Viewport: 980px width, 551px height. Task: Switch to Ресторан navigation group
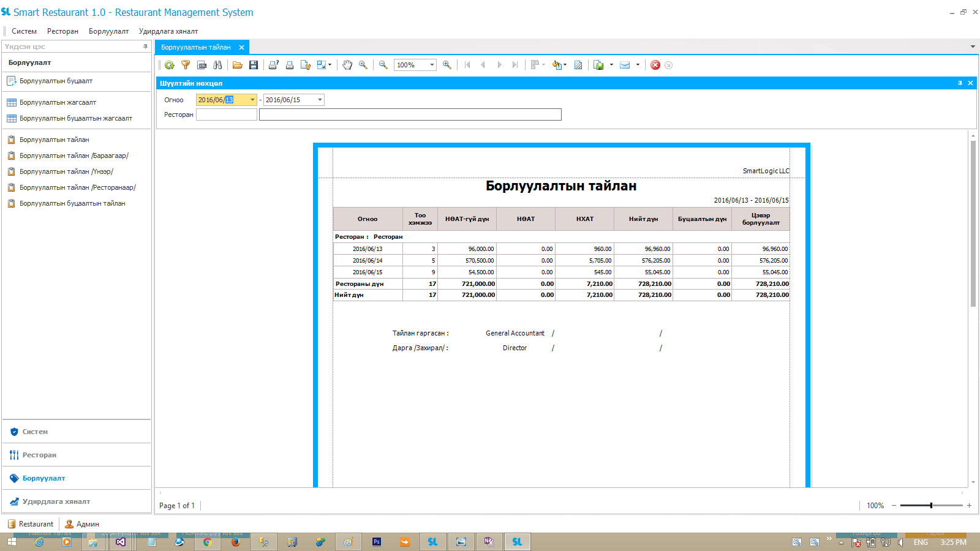pyautogui.click(x=77, y=455)
